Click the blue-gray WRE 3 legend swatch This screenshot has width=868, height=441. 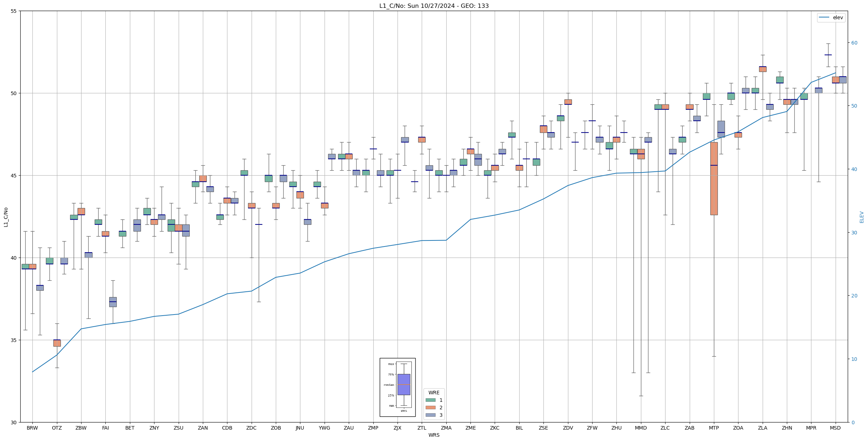[x=430, y=415]
